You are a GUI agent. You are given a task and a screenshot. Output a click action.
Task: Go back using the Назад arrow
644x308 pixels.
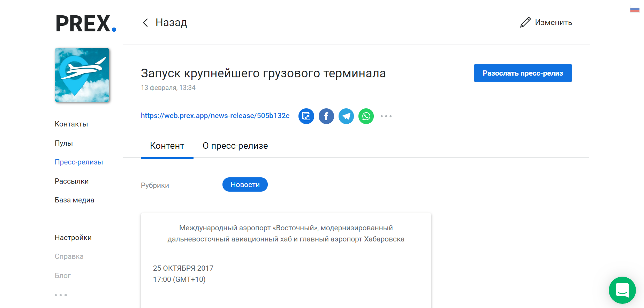(x=146, y=23)
